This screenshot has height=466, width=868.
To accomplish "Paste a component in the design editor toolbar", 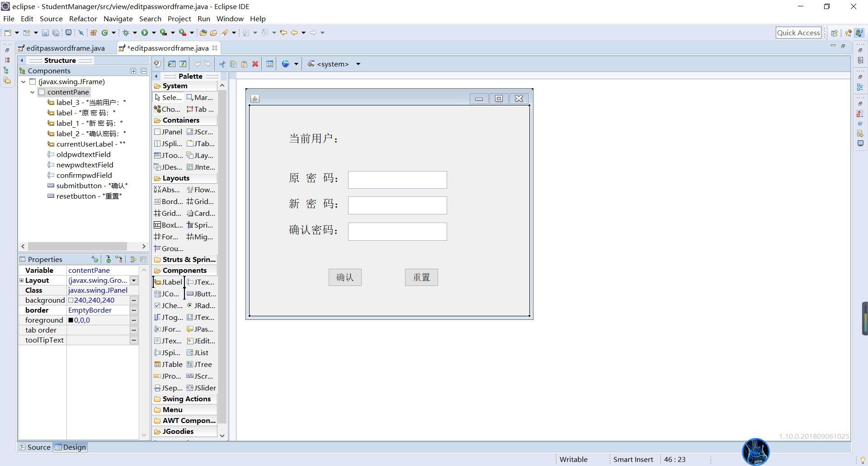I will tap(244, 64).
